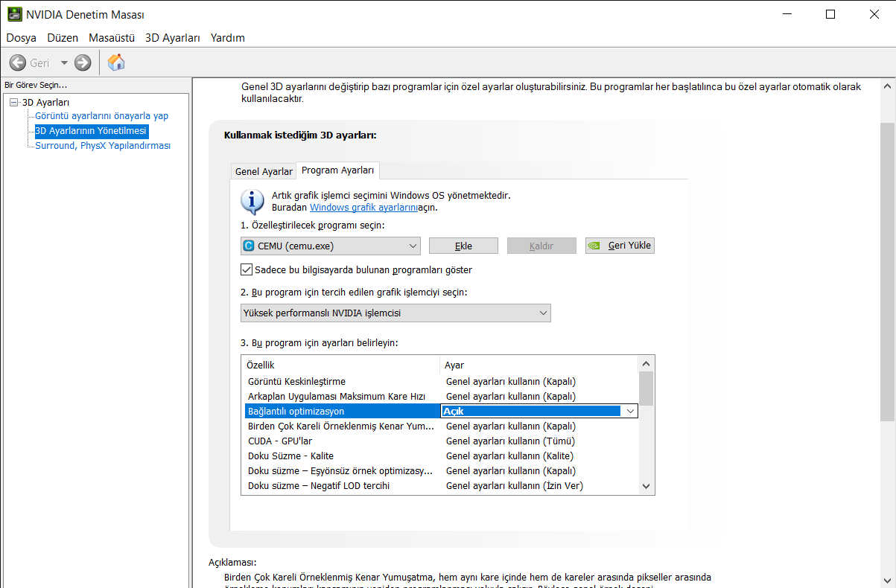This screenshot has height=588, width=896.
Task: Open the 3D Ayarları menu
Action: 173,37
